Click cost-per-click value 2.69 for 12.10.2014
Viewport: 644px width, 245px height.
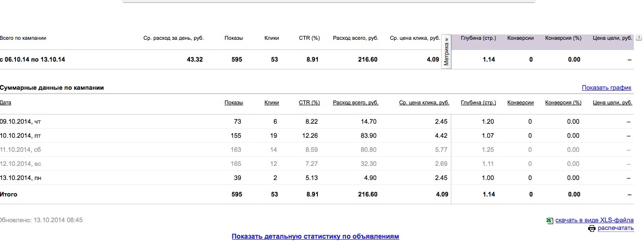click(441, 164)
